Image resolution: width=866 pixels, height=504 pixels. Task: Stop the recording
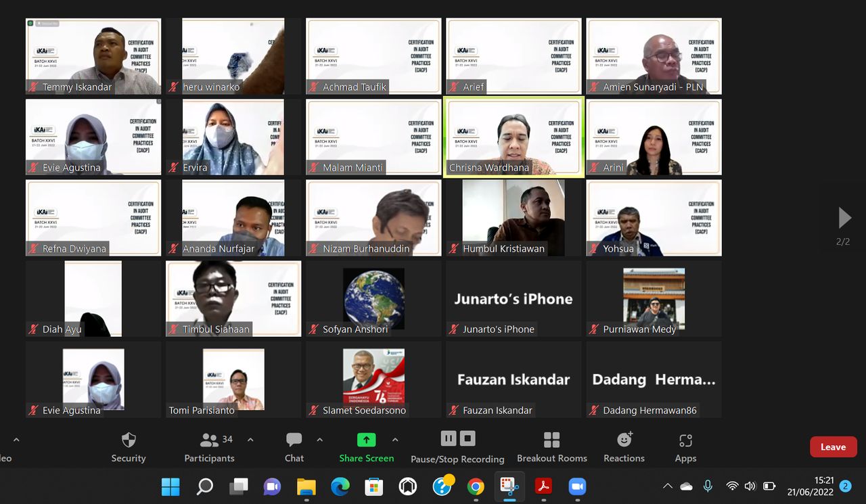pyautogui.click(x=468, y=438)
